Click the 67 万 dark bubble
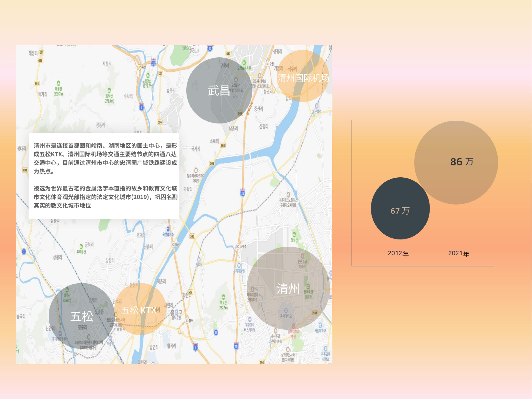The image size is (532, 399). point(400,209)
